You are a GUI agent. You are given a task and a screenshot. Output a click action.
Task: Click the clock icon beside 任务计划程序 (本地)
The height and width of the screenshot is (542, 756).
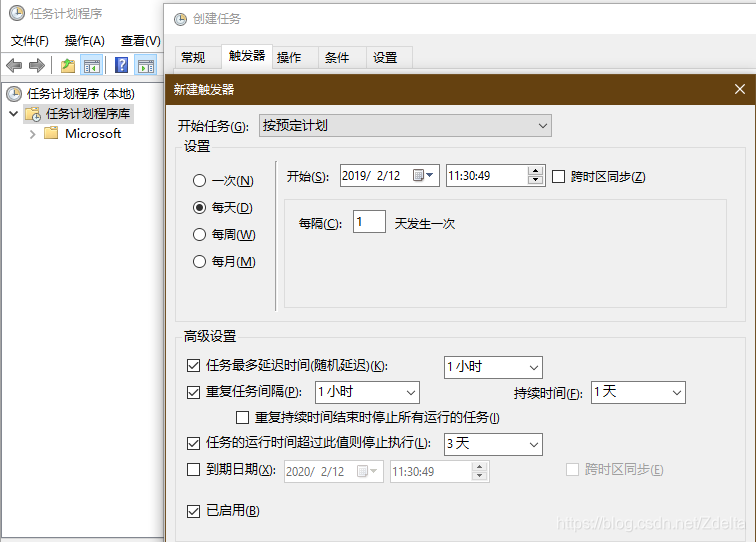14,94
